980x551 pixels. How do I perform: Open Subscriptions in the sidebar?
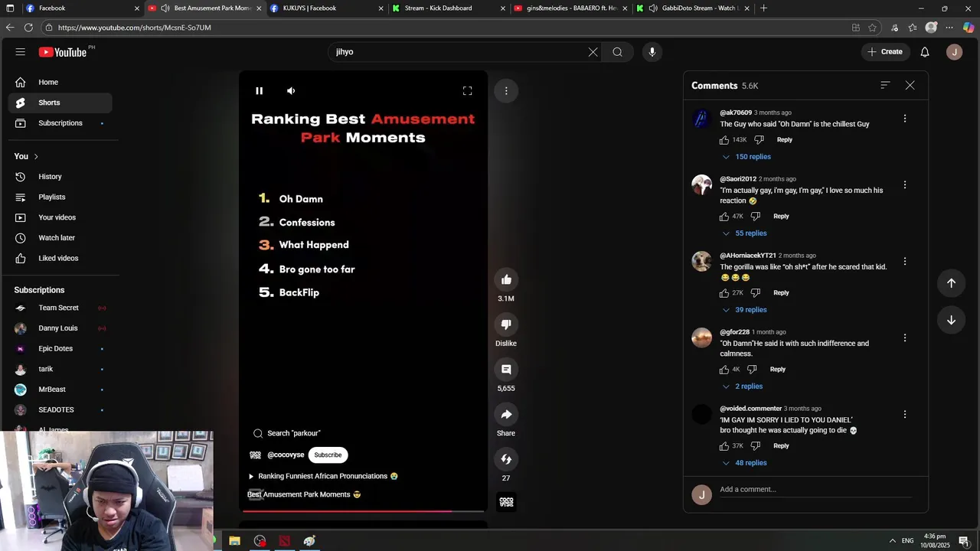(61, 123)
